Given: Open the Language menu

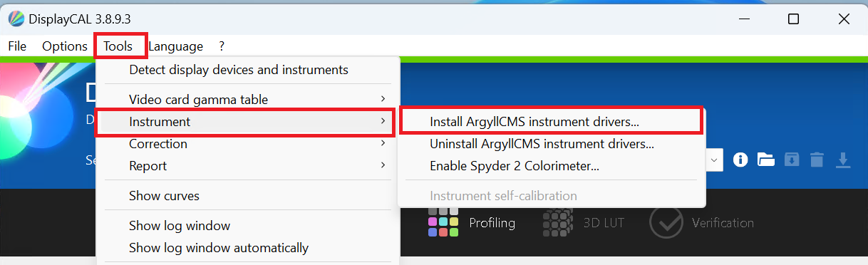Looking at the screenshot, I should (x=175, y=46).
